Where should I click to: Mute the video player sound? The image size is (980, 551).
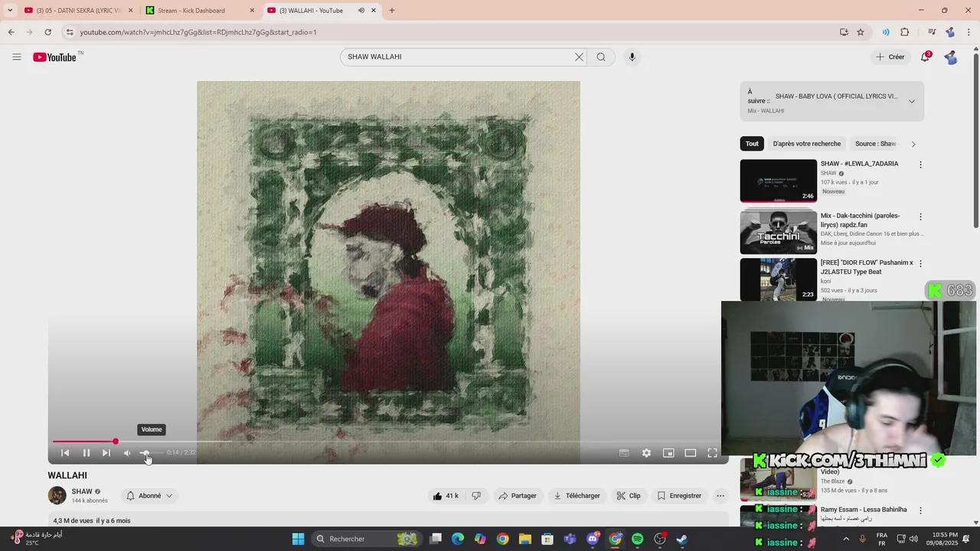pos(127,453)
